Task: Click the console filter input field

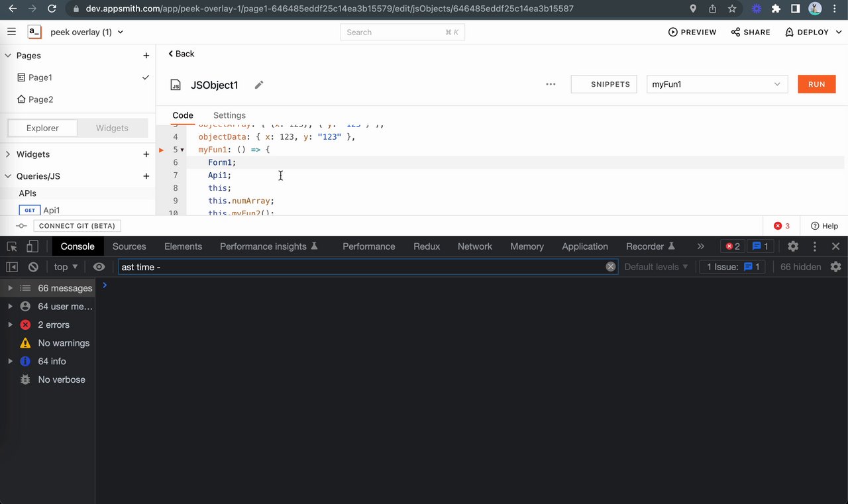Action: click(x=361, y=267)
